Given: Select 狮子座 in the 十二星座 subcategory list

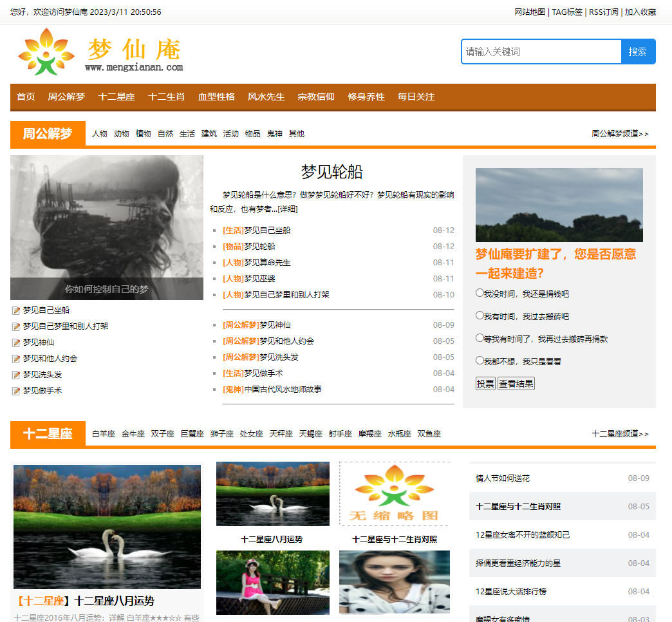Looking at the screenshot, I should (221, 434).
